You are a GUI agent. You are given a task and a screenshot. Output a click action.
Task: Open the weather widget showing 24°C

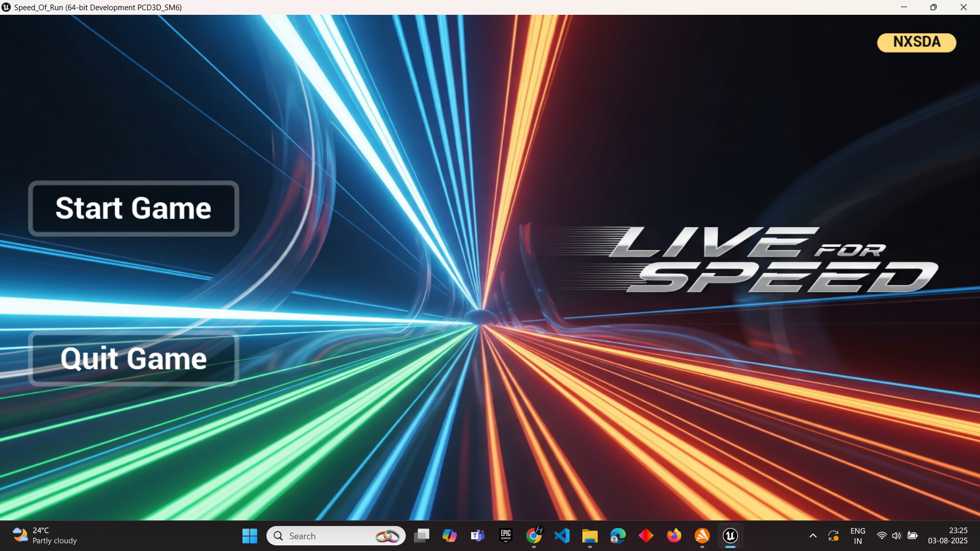45,536
